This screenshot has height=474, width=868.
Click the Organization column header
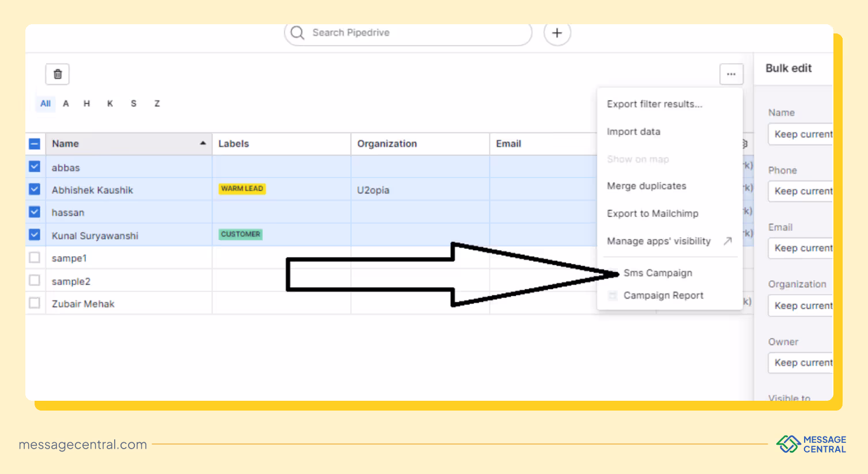(x=420, y=144)
